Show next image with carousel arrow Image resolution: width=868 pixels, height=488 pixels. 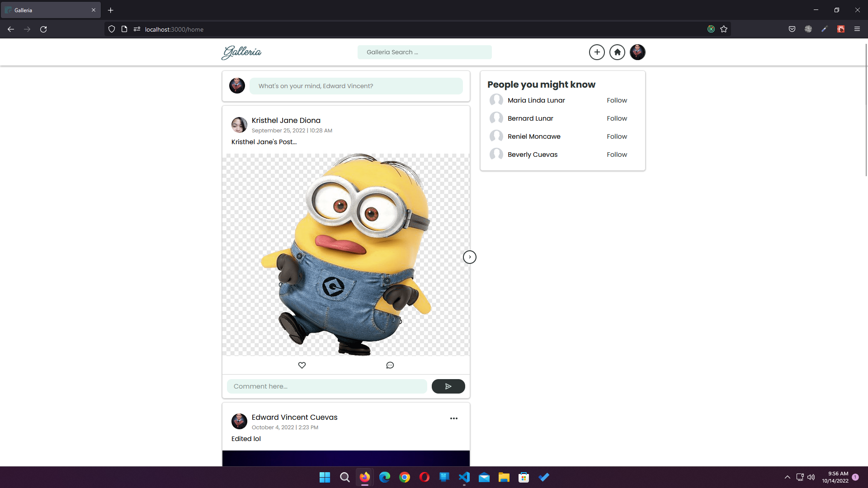[470, 257]
